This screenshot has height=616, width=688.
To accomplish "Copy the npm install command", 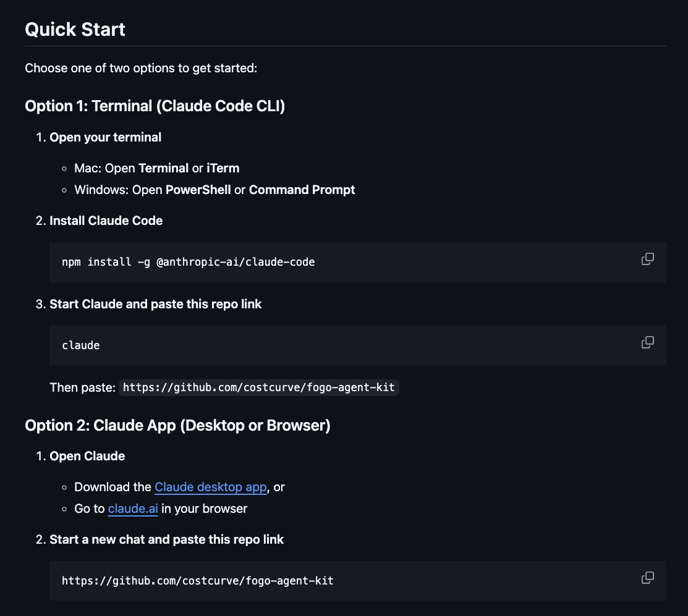I will [x=648, y=259].
